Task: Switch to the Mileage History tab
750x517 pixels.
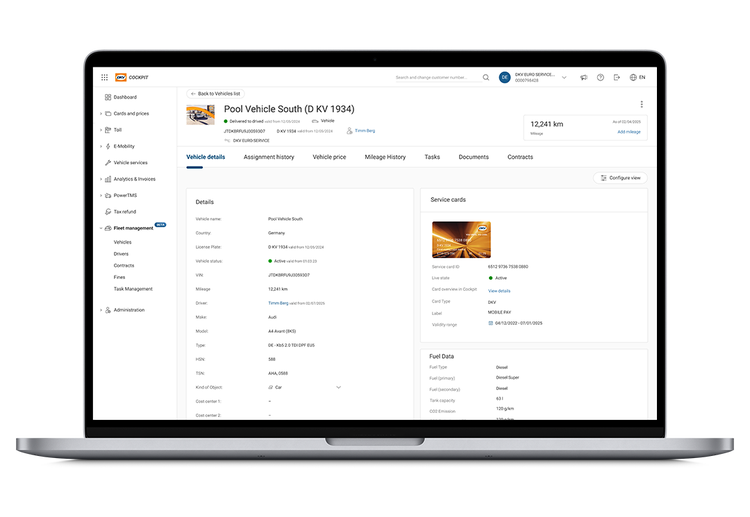Action: click(x=385, y=157)
